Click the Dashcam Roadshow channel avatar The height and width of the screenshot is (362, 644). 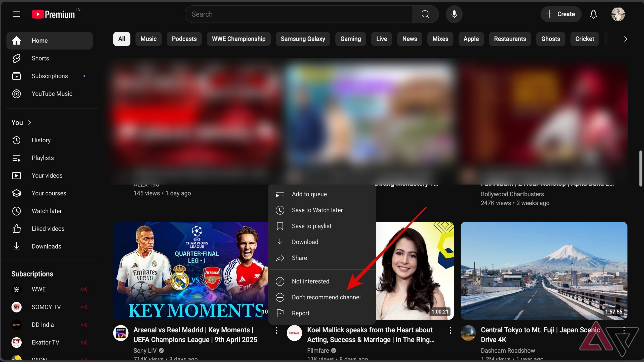pyautogui.click(x=468, y=333)
